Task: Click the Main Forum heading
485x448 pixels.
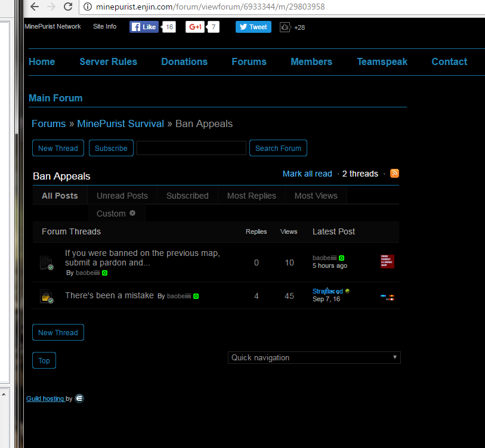Action: (55, 98)
